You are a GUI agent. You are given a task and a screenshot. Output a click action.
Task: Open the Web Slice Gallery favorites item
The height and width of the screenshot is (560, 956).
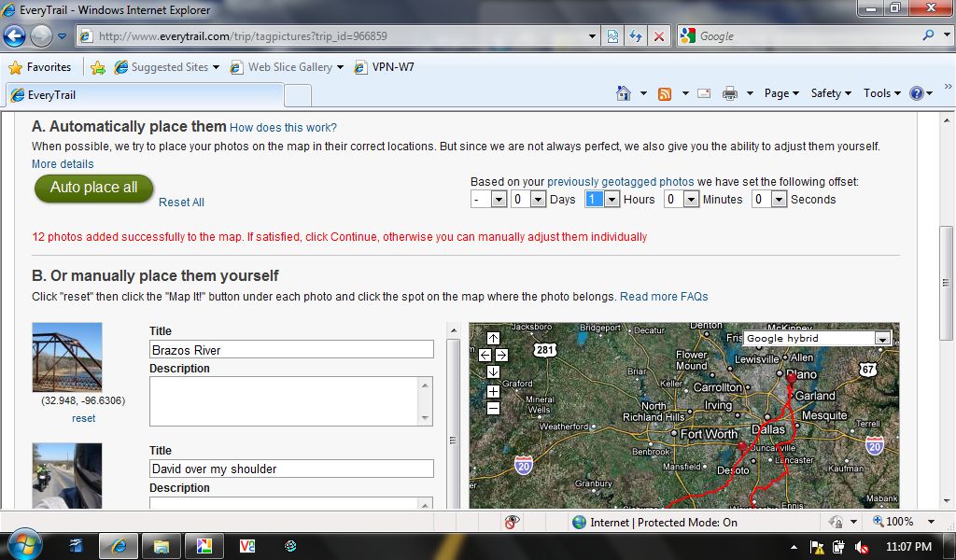287,67
